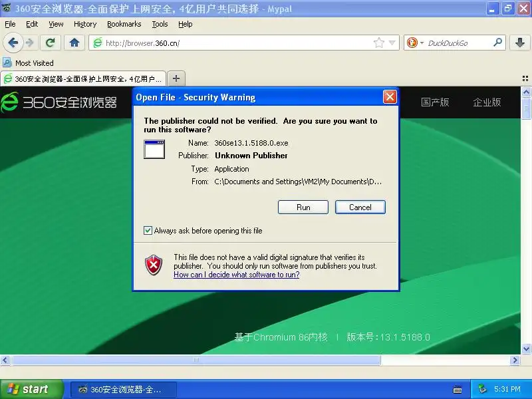Click the forward navigation arrow
This screenshot has height=399, width=532.
point(30,43)
